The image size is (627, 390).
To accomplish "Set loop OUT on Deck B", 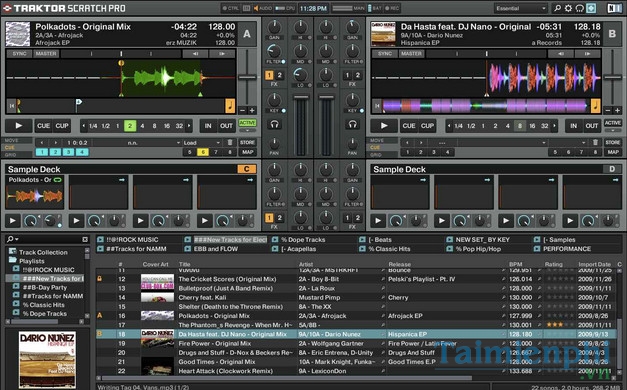I will click(592, 126).
